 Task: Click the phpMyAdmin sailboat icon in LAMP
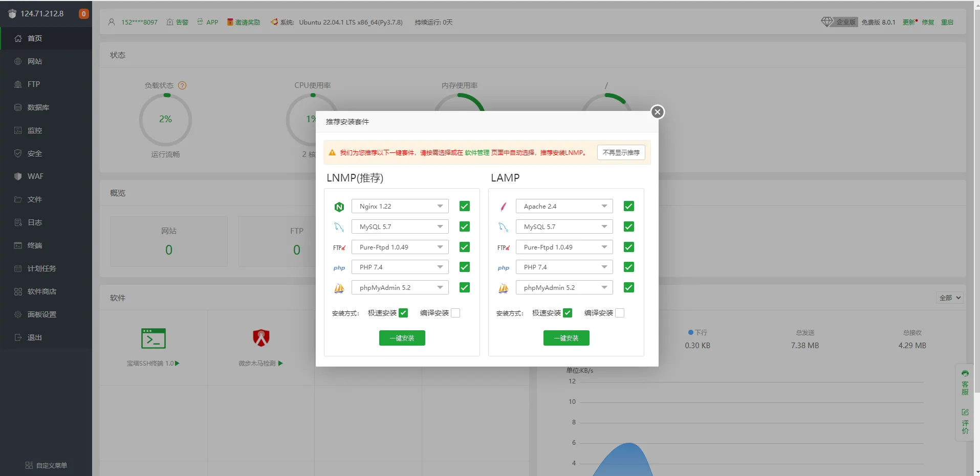pos(503,288)
